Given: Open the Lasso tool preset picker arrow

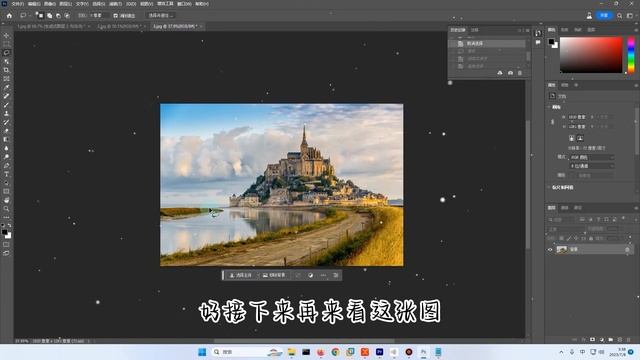Looking at the screenshot, I should pyautogui.click(x=30, y=16).
